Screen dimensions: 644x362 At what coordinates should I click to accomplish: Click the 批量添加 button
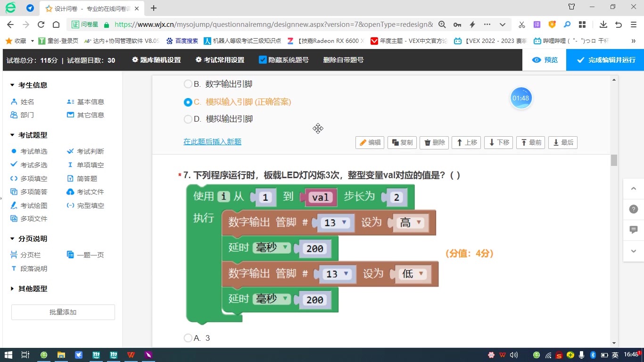pos(63,312)
